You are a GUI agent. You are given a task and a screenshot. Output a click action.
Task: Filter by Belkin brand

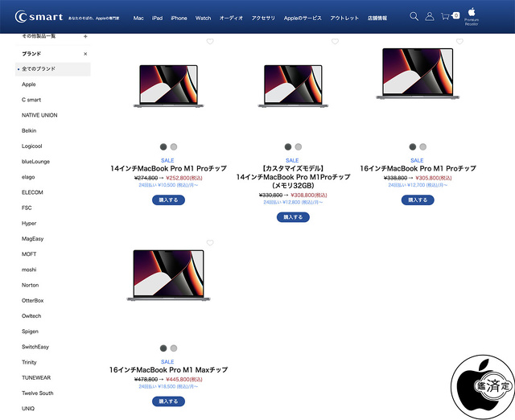(29, 130)
